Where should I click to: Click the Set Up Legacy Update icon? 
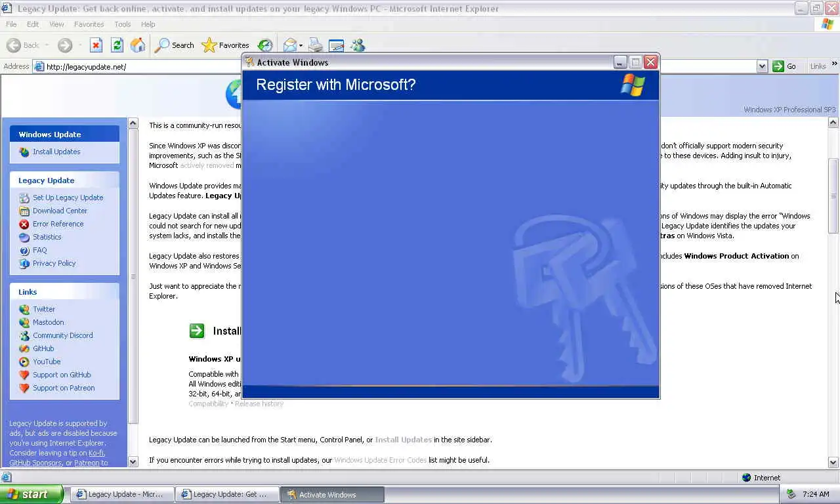coord(24,198)
